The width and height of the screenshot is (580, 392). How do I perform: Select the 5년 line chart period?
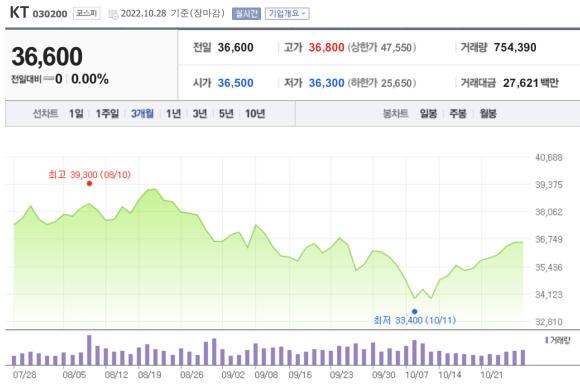point(226,114)
